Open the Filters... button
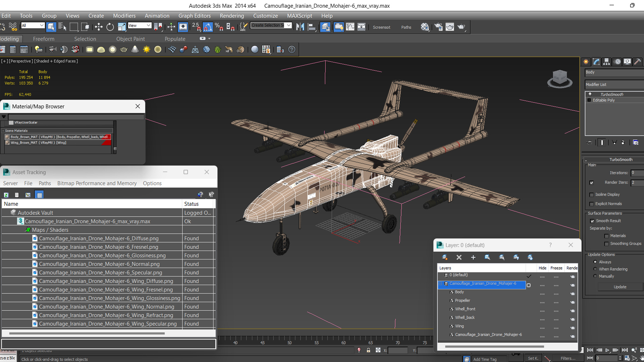This screenshot has height=362, width=644. click(x=568, y=358)
